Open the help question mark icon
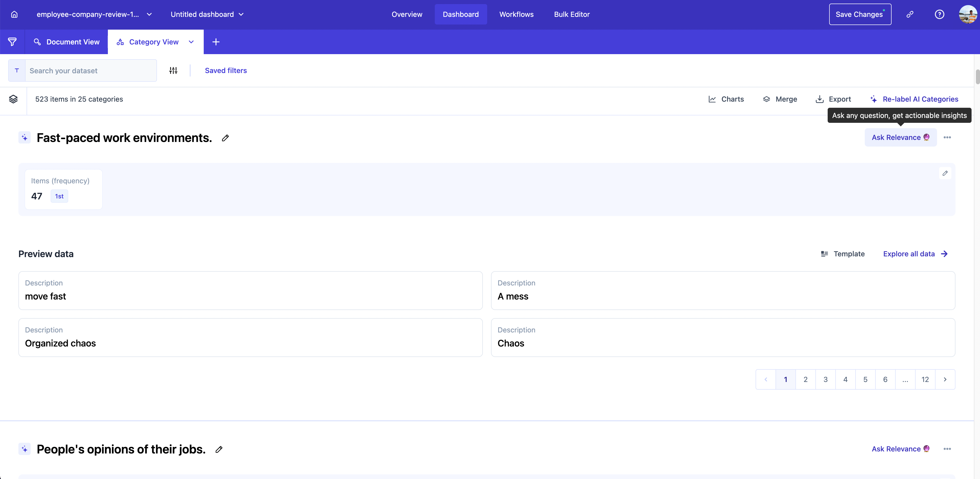 click(x=939, y=15)
